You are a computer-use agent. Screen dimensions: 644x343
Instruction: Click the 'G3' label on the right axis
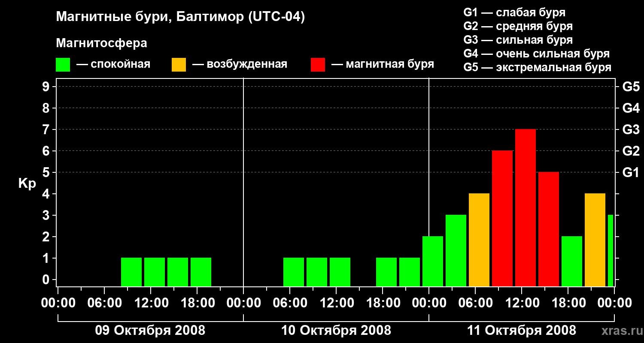click(631, 129)
